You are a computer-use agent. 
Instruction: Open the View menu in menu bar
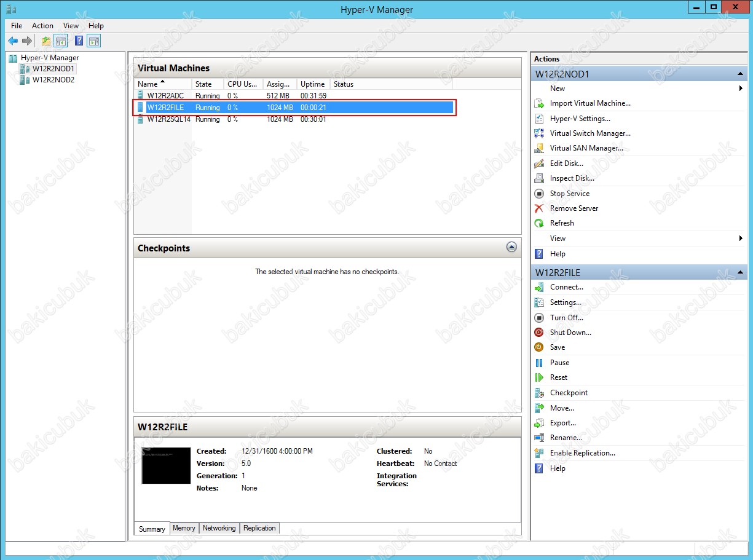pyautogui.click(x=71, y=26)
